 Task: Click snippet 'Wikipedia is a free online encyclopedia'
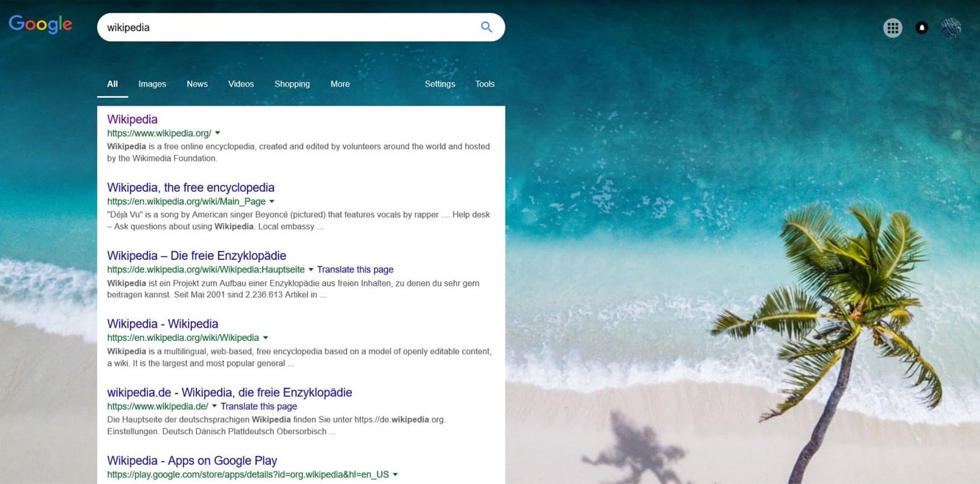pos(298,152)
